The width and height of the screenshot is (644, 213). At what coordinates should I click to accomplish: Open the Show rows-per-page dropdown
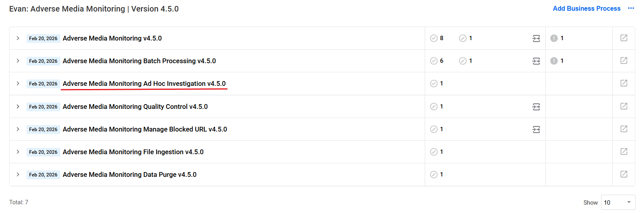618,202
